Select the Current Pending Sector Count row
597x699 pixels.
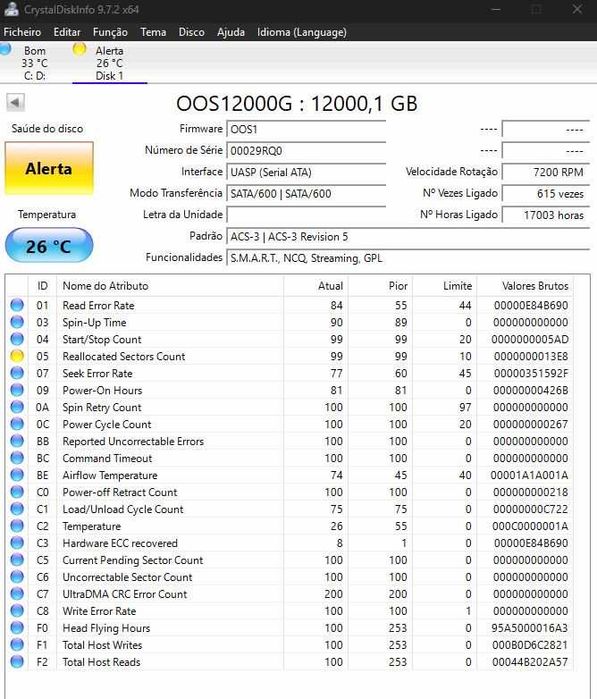(x=290, y=560)
